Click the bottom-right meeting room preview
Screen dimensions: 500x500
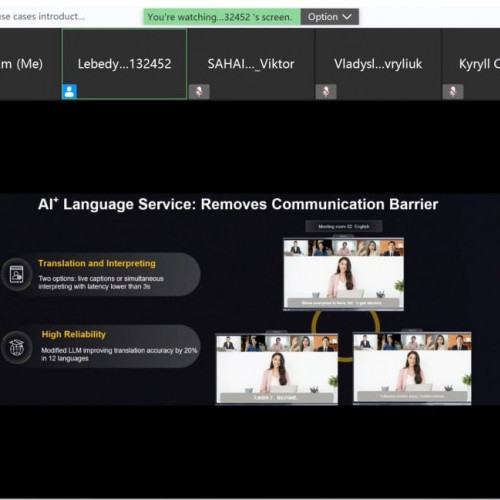pyautogui.click(x=412, y=368)
